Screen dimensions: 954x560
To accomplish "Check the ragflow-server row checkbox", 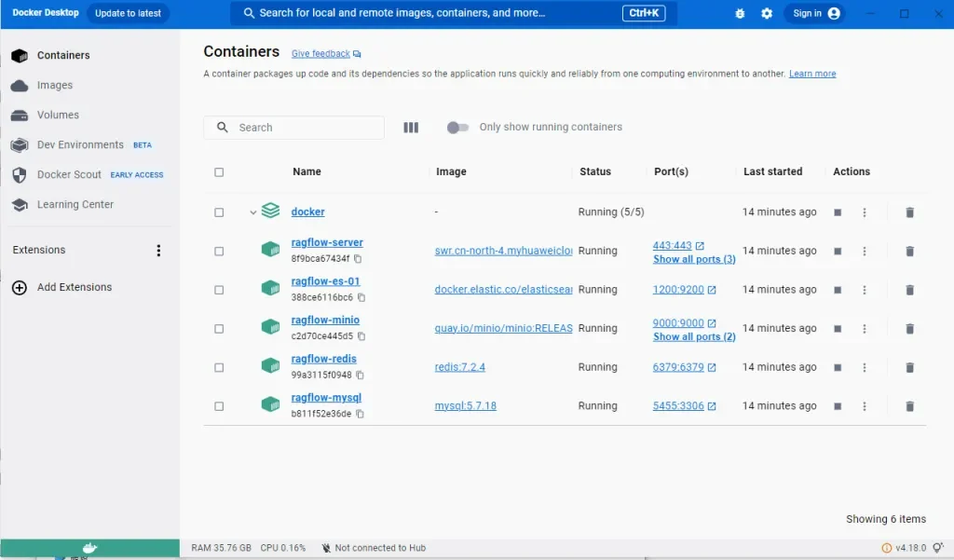I will 219,252.
